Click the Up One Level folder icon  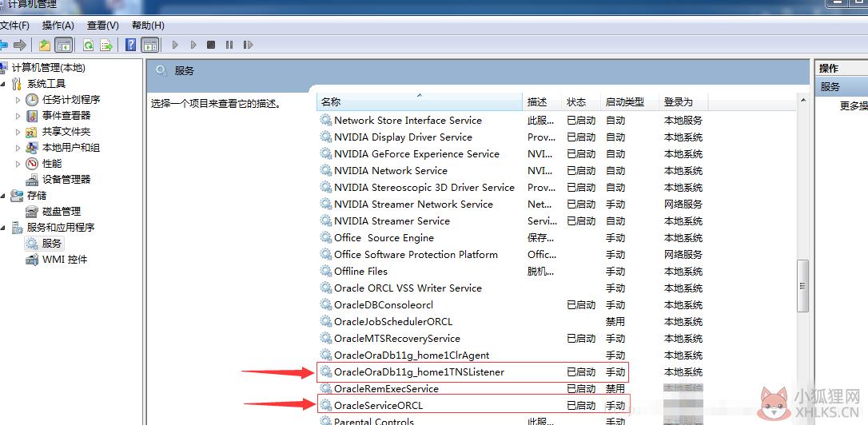tap(45, 45)
